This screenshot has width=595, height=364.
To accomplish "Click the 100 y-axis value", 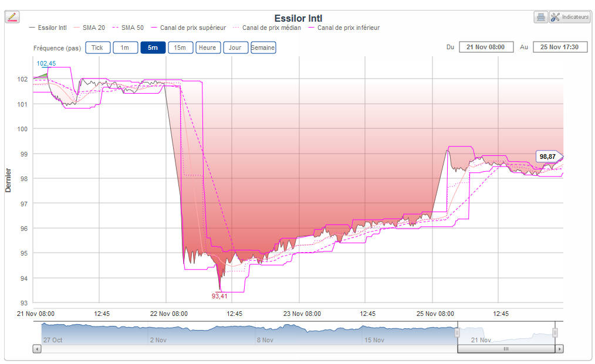I will pos(22,129).
